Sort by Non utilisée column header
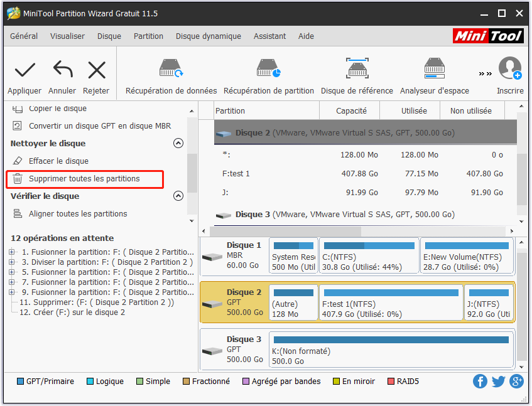 pyautogui.click(x=472, y=110)
